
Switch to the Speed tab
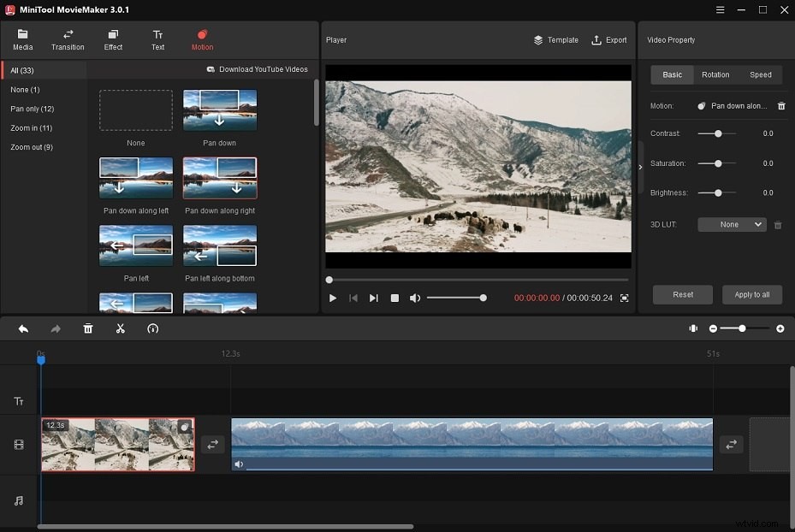tap(761, 74)
